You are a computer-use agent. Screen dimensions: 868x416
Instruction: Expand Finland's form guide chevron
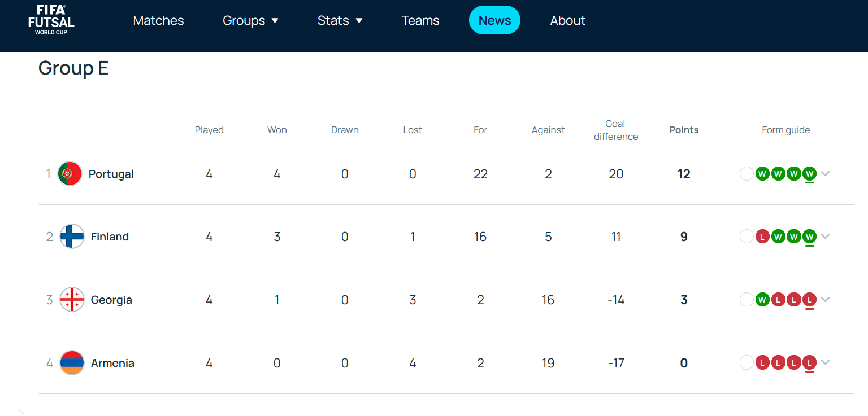click(x=826, y=237)
